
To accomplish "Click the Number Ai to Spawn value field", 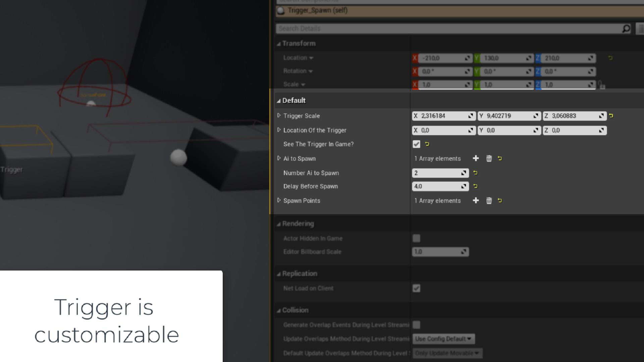I will [x=436, y=173].
